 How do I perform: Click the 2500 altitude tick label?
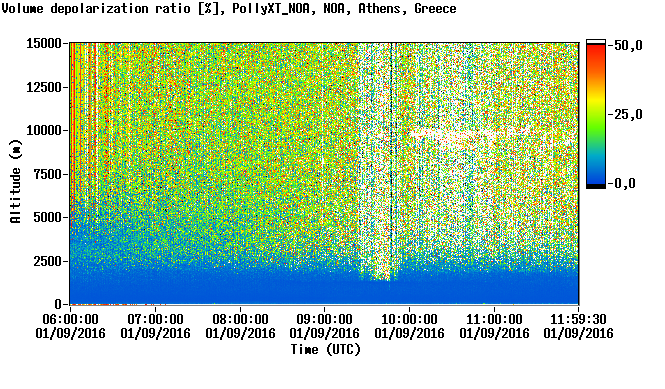pos(47,261)
